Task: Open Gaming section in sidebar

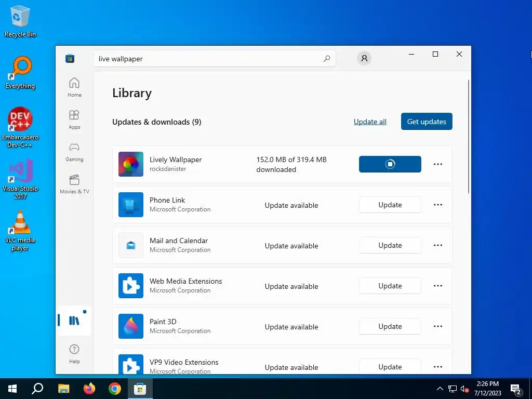Action: pyautogui.click(x=74, y=152)
